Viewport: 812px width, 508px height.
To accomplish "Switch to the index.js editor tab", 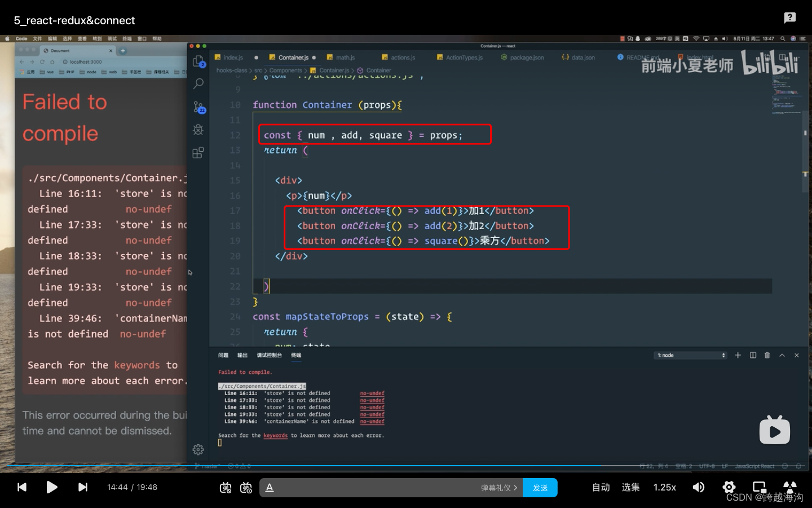I will click(x=232, y=58).
